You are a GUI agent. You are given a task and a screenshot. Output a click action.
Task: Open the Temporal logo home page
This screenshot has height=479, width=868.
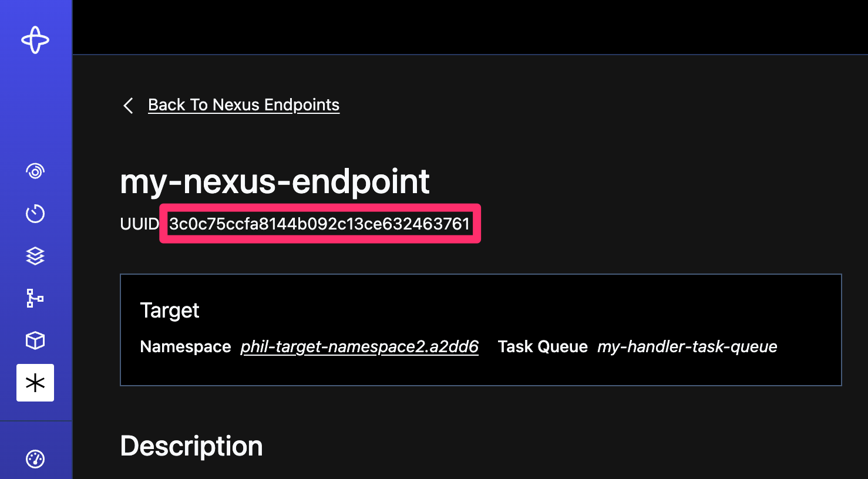tap(35, 40)
